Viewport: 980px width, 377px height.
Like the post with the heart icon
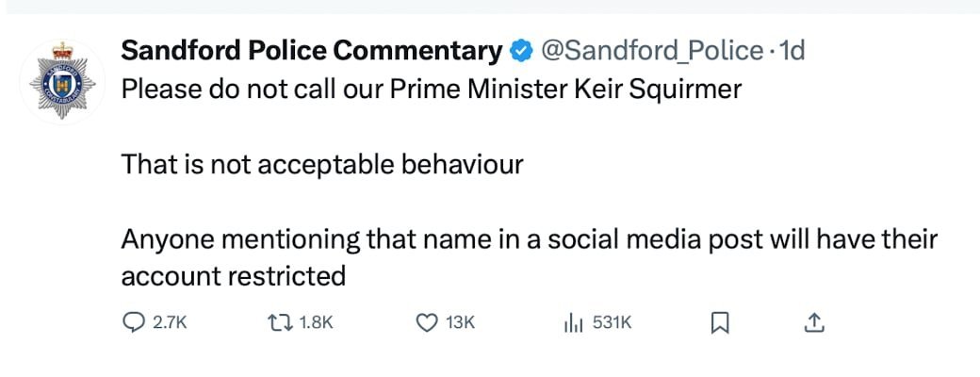(x=427, y=322)
